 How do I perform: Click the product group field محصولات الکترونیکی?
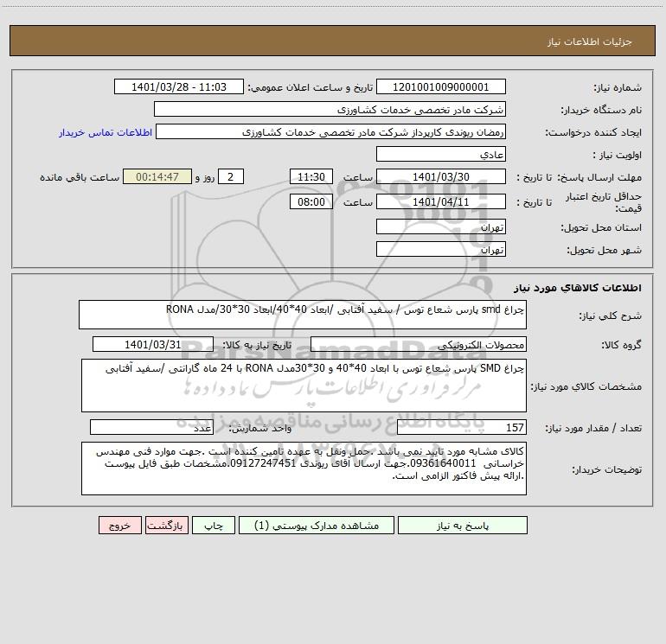[x=419, y=344]
